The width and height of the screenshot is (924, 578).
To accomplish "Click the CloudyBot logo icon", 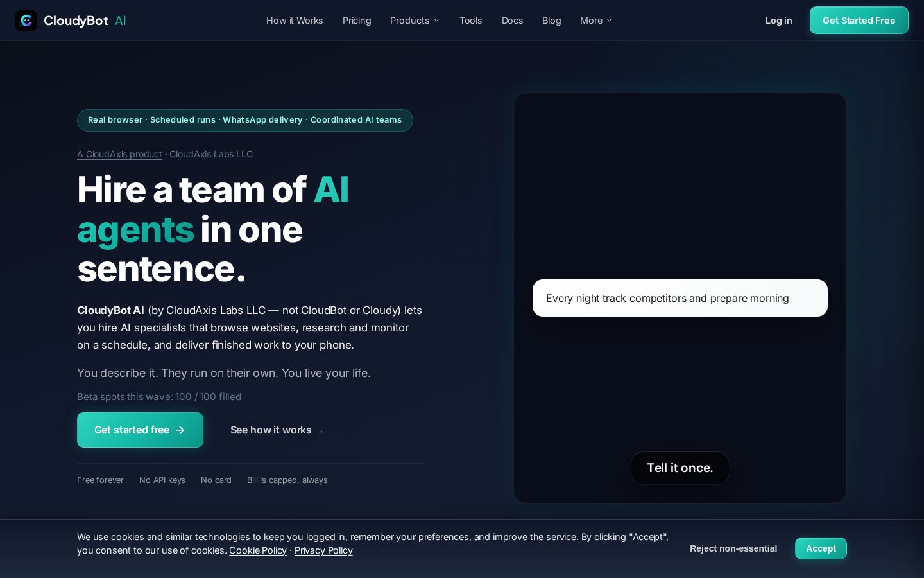I will point(26,21).
